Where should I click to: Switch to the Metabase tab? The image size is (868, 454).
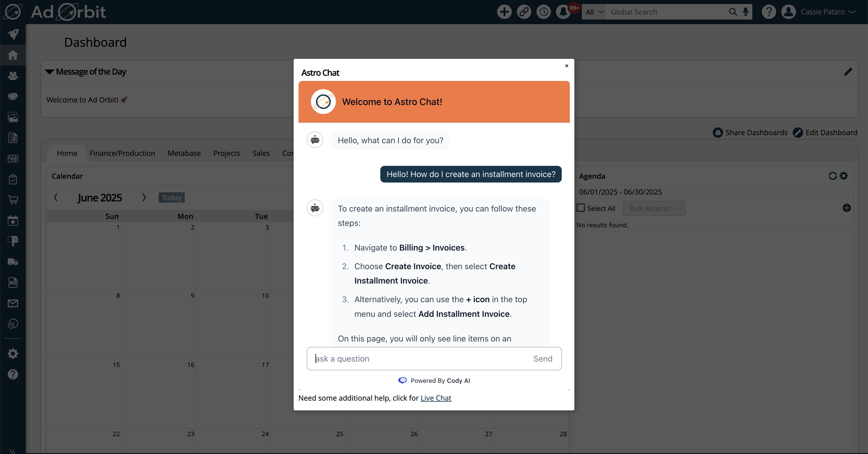point(184,153)
